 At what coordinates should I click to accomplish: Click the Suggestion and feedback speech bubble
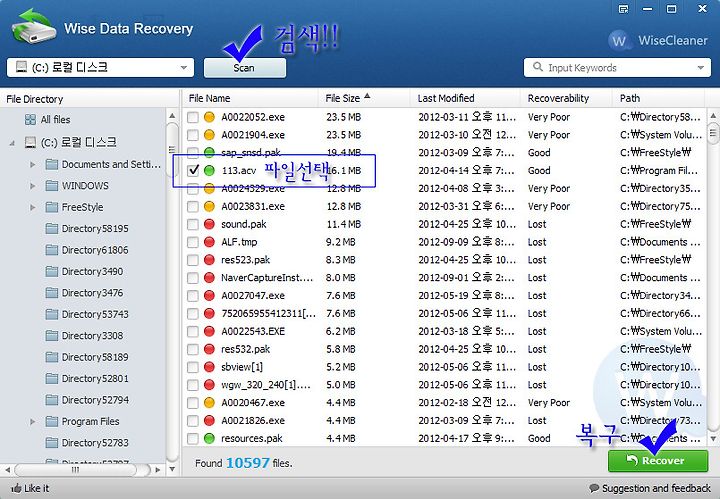tap(594, 488)
